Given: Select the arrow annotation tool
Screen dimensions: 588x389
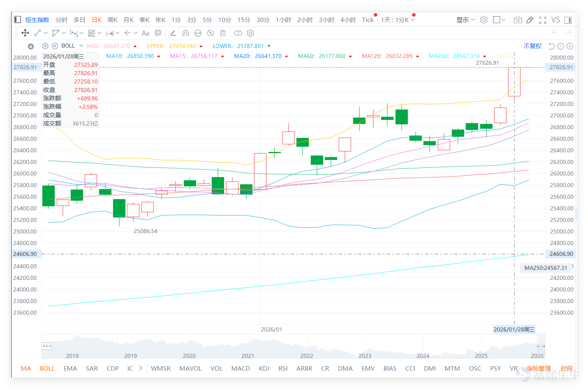Looking at the screenshot, I should (x=128, y=33).
